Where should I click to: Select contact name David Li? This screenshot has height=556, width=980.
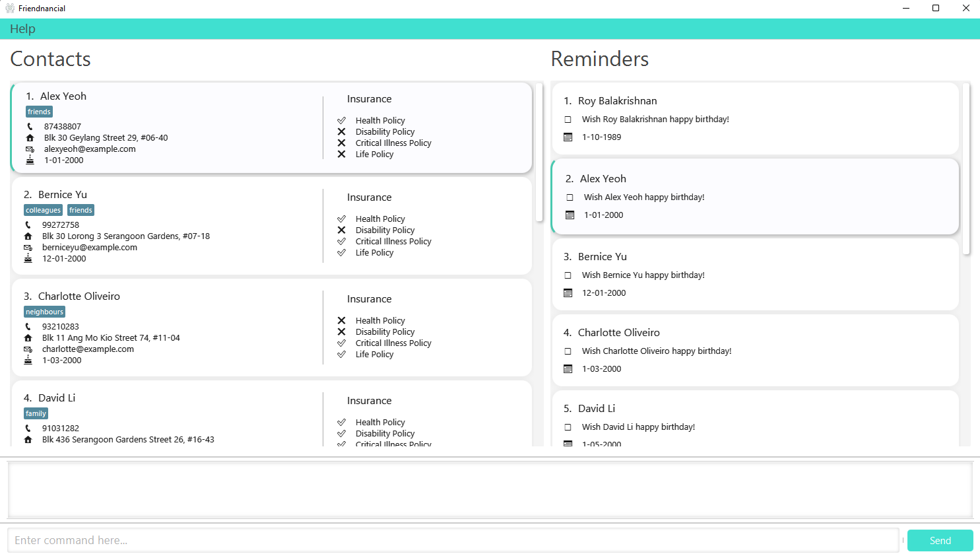pos(57,398)
